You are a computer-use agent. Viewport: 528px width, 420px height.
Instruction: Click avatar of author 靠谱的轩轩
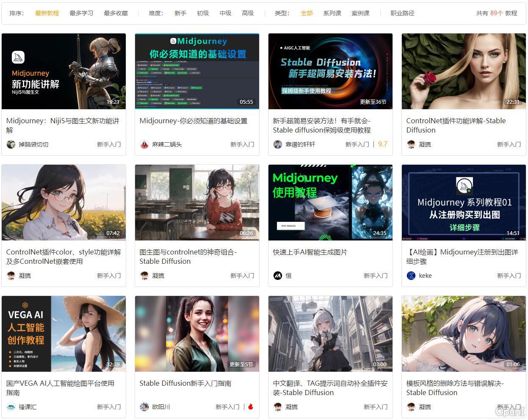click(x=278, y=144)
